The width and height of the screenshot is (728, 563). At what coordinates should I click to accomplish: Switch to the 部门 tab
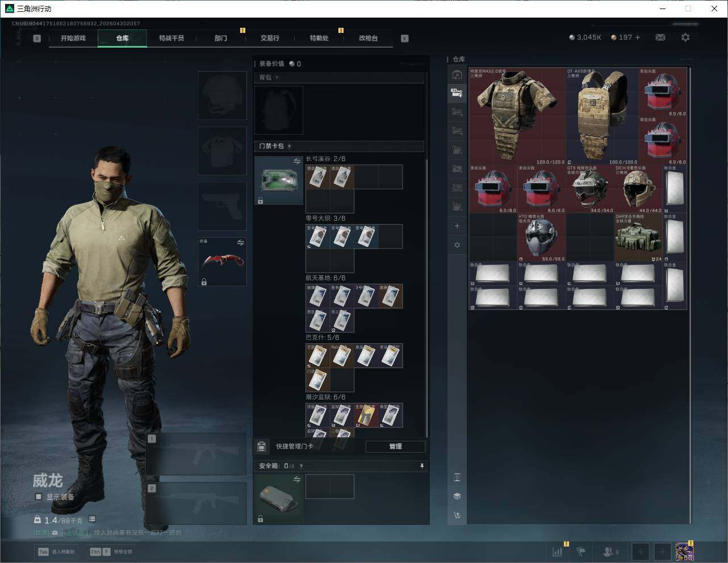(221, 38)
